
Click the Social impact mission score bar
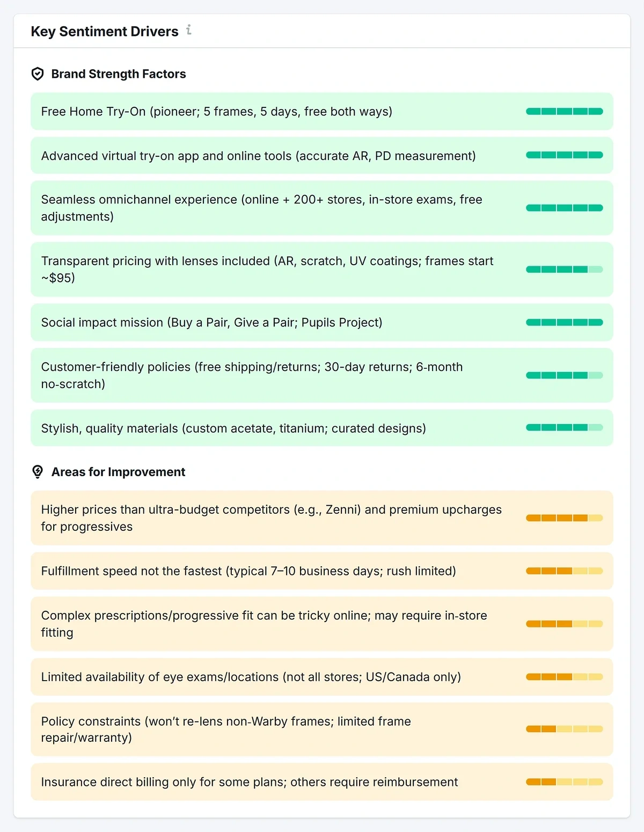point(564,323)
